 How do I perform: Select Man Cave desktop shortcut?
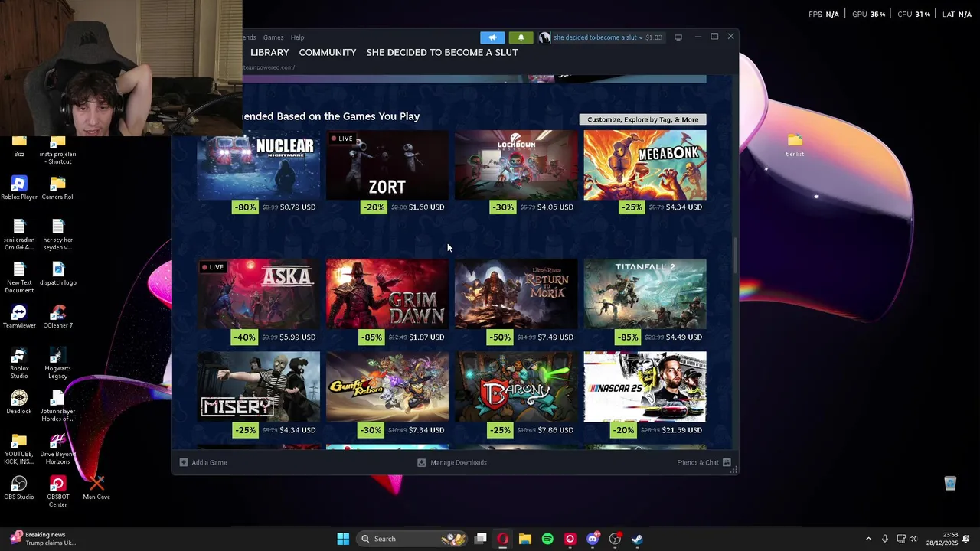point(96,487)
